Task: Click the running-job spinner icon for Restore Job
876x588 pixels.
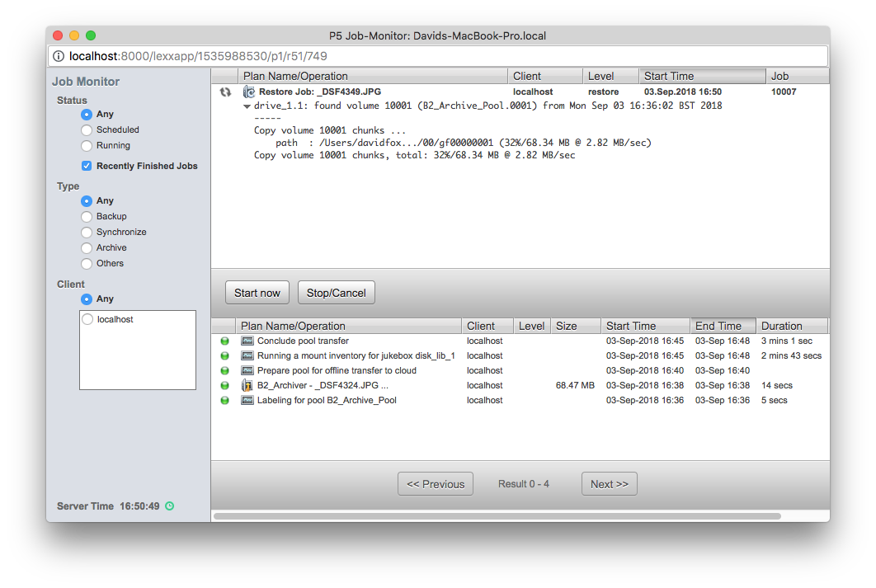Action: (x=225, y=92)
